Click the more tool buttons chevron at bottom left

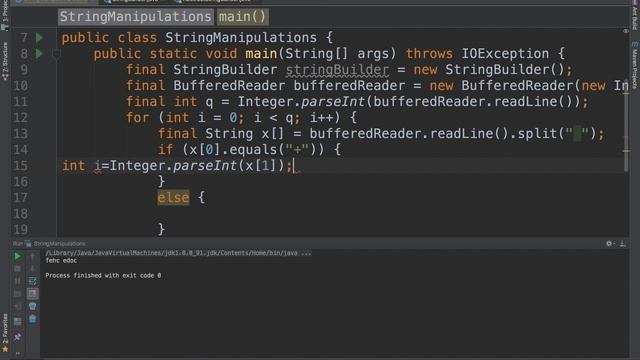tap(18, 353)
